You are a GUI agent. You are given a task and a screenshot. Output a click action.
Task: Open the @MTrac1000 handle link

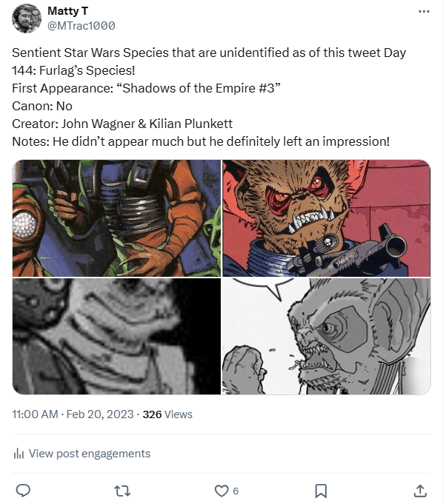81,26
